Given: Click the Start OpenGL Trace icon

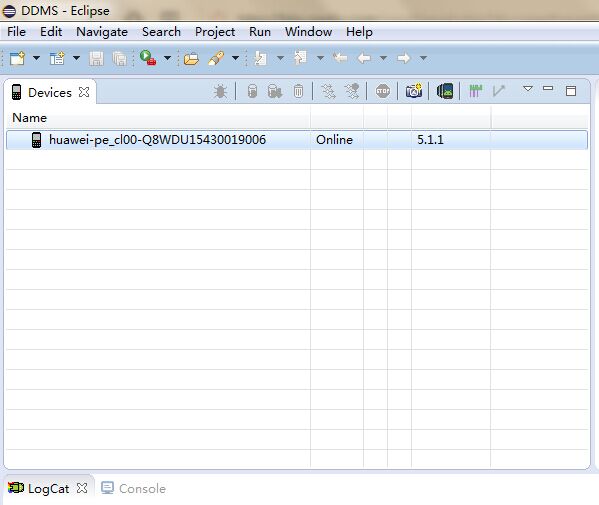Looking at the screenshot, I should (x=499, y=91).
